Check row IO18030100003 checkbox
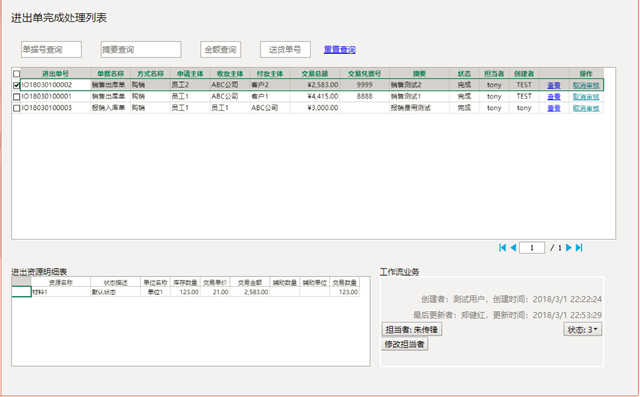Viewport: 640px width, 397px height. (x=16, y=108)
